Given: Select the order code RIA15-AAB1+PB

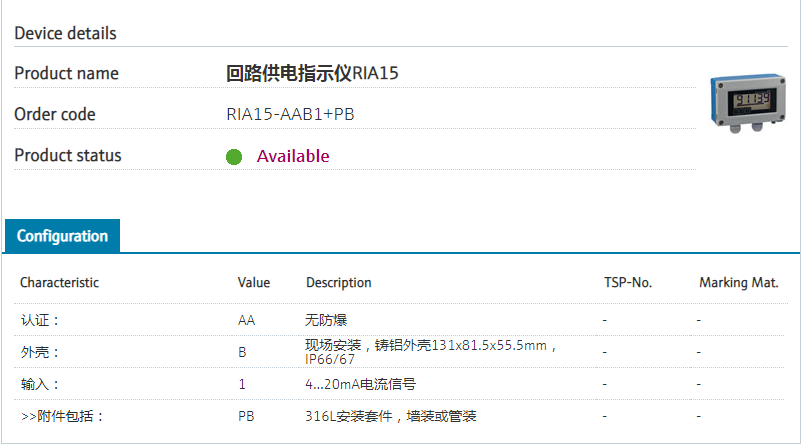Looking at the screenshot, I should 290,114.
